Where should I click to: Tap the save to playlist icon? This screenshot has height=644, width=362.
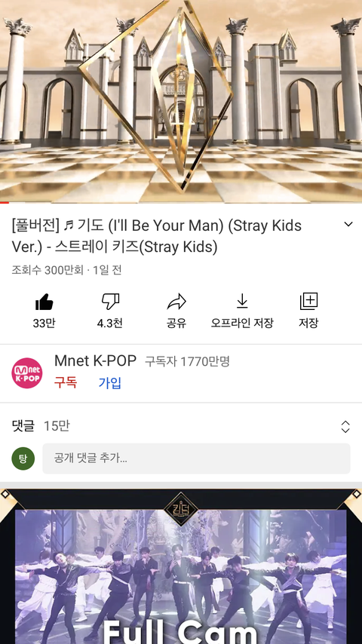point(308,301)
